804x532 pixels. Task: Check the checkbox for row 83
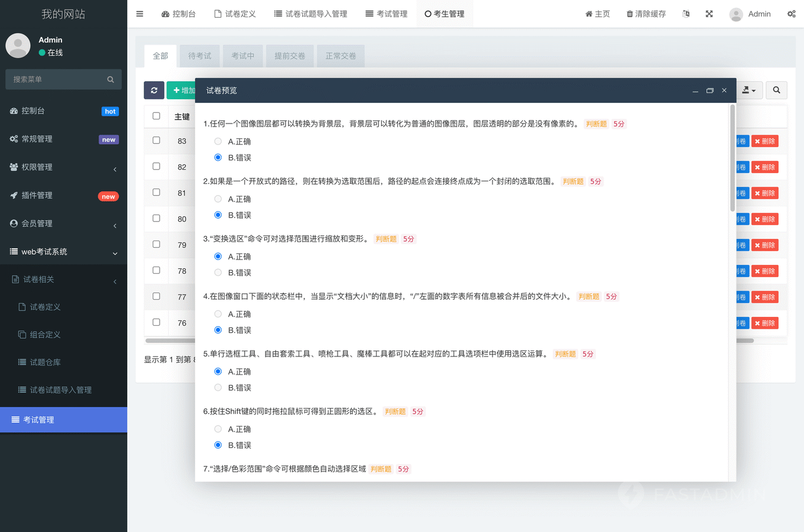156,140
